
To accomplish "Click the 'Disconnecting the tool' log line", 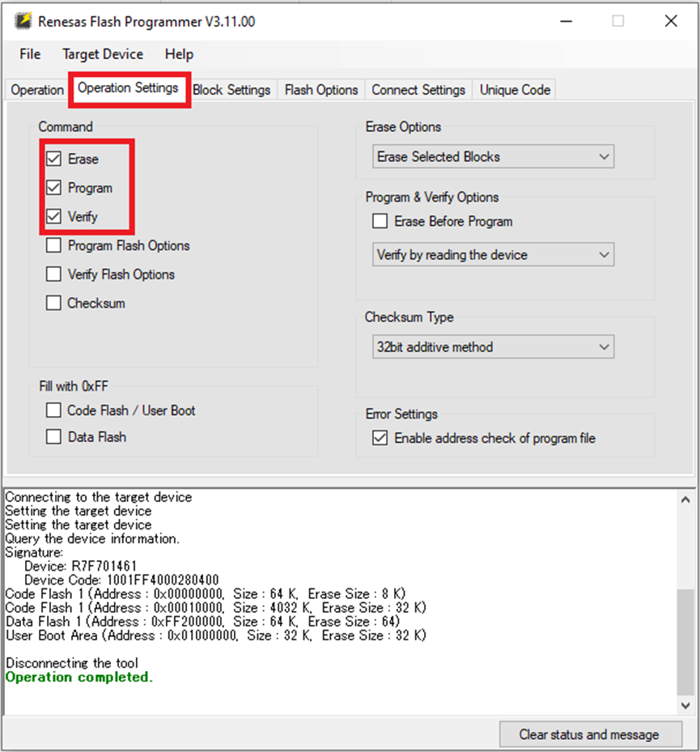I will click(x=72, y=663).
